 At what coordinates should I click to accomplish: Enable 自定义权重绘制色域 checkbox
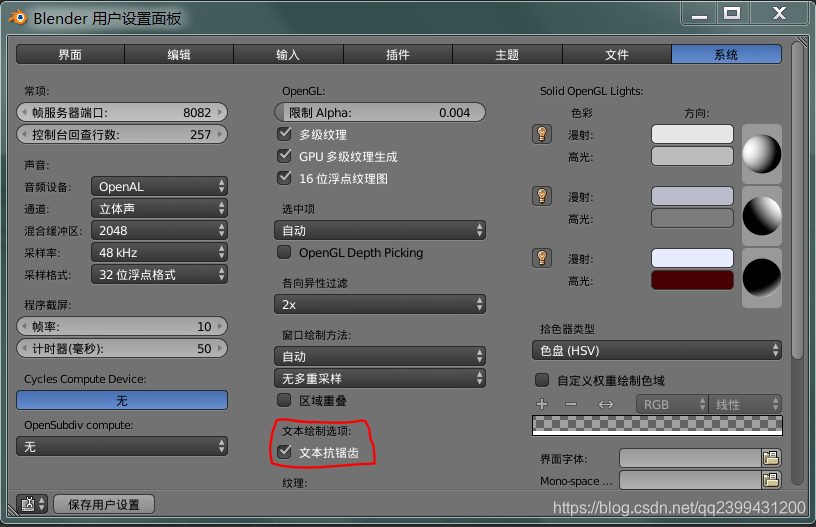pyautogui.click(x=542, y=380)
